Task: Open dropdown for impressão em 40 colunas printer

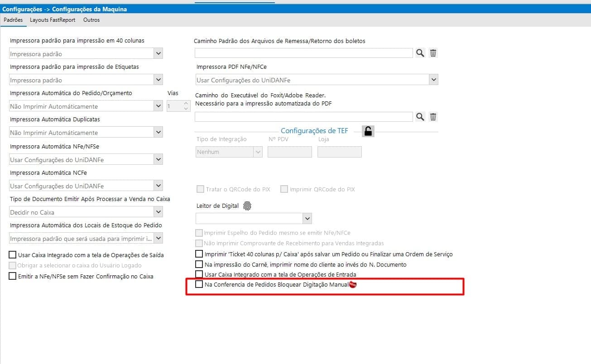Action: [158, 53]
